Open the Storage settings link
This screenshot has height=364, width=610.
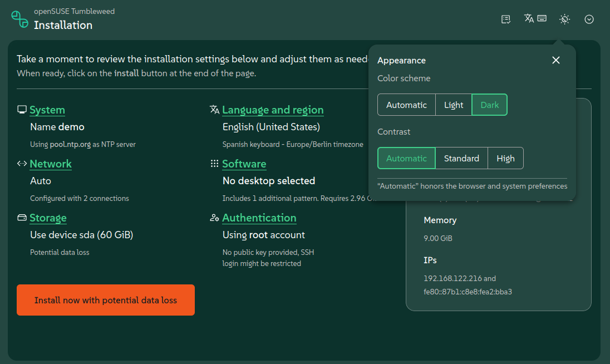[x=48, y=218]
